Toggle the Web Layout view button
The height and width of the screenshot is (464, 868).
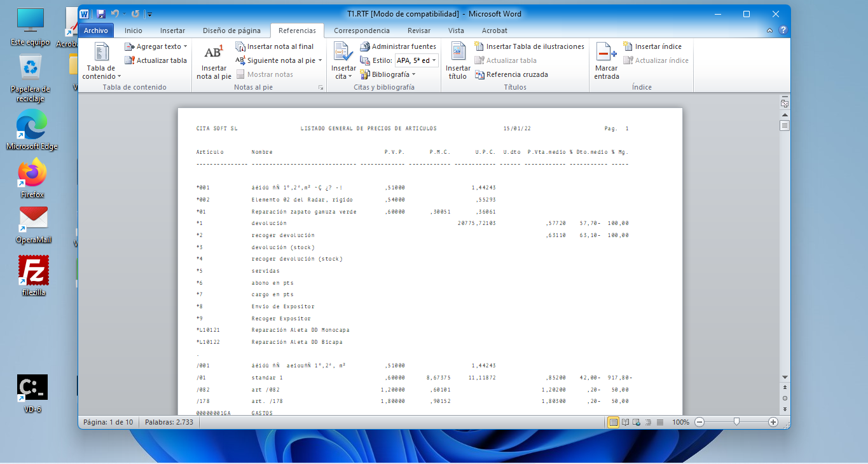pos(637,422)
